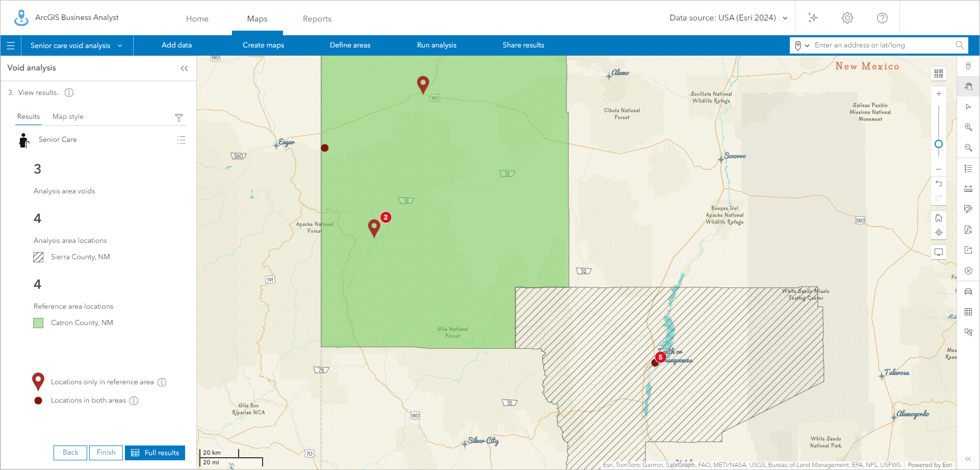Focus the address or lat/long search field
Viewport: 980px width, 470px height.
point(882,45)
